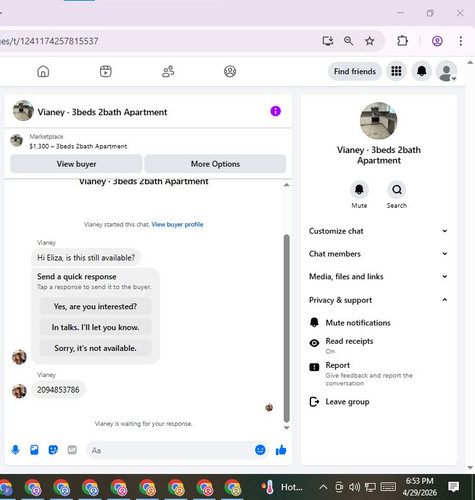Open the network tray icon

point(370,487)
